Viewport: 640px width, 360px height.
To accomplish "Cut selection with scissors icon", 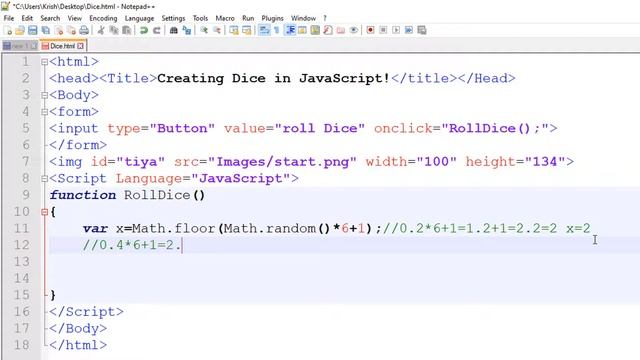I will click(x=101, y=30).
